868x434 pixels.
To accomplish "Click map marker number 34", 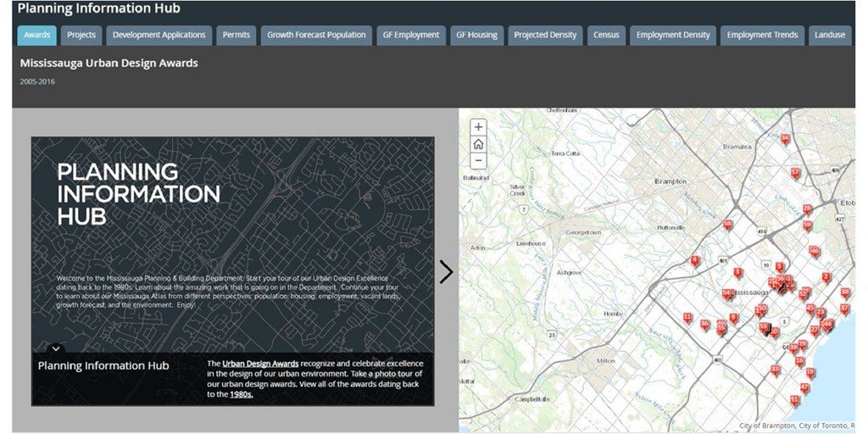I will [x=784, y=138].
